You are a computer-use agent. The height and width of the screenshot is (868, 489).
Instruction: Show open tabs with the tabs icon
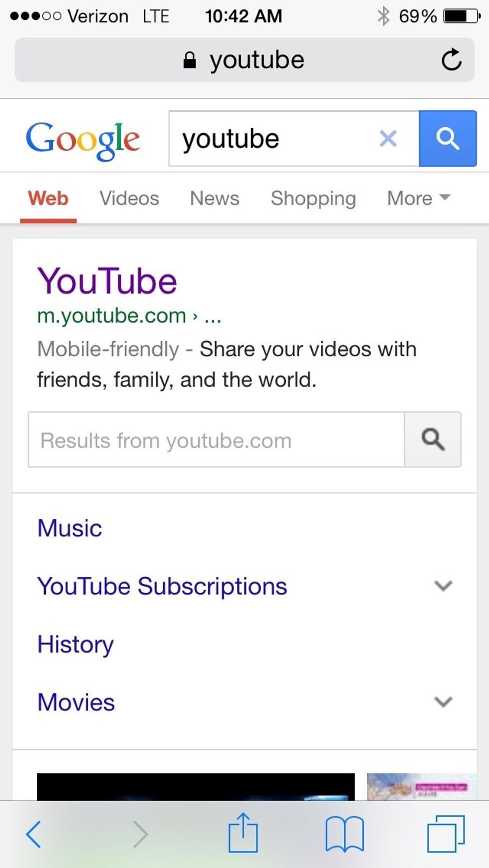click(x=446, y=834)
